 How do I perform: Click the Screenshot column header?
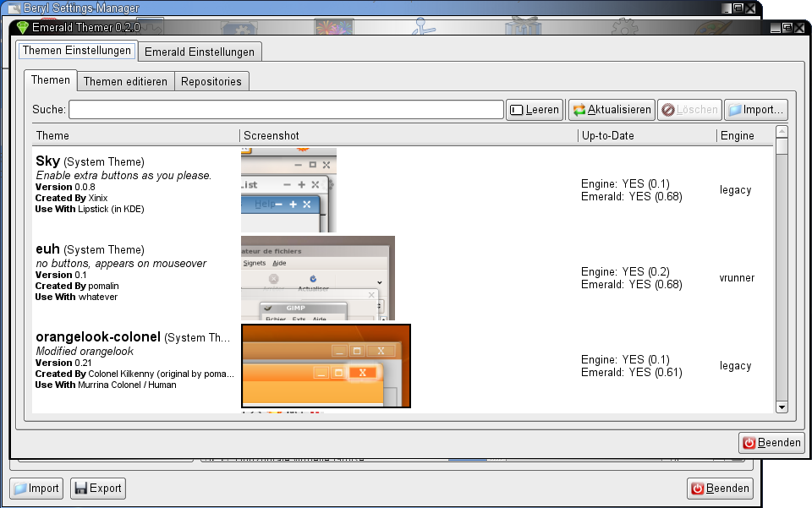[409, 135]
